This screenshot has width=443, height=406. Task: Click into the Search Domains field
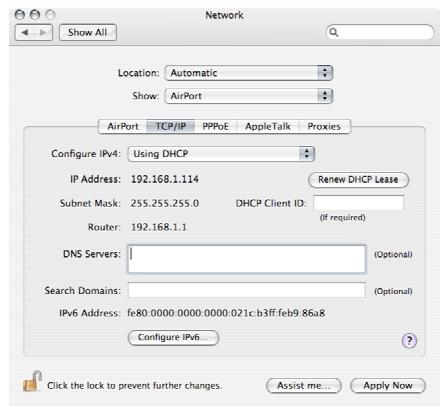tap(246, 290)
